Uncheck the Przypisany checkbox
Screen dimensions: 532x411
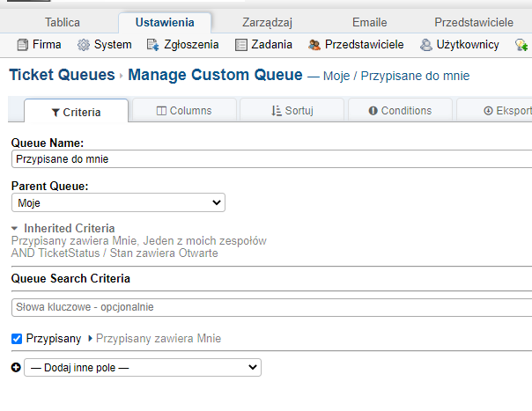pos(18,338)
